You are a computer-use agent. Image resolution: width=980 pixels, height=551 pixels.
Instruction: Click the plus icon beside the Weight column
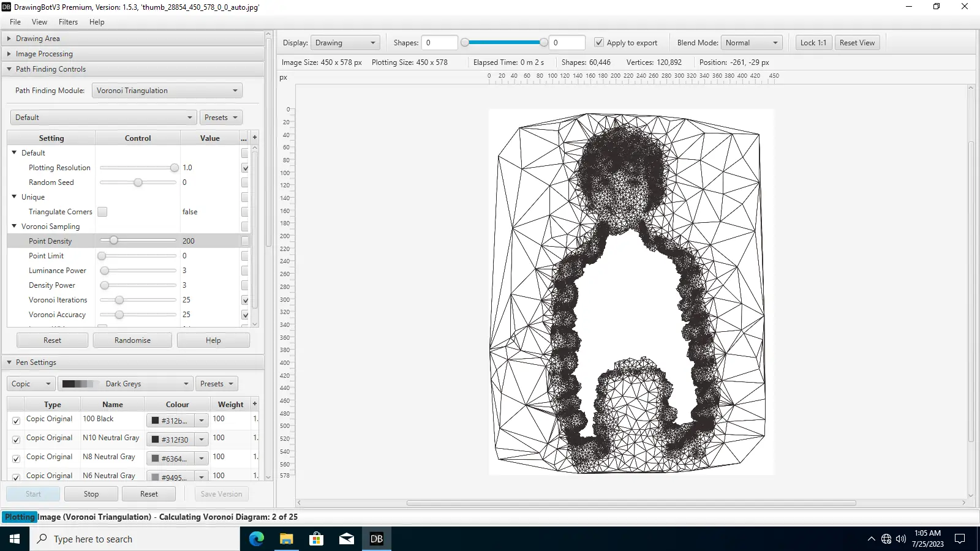[255, 404]
